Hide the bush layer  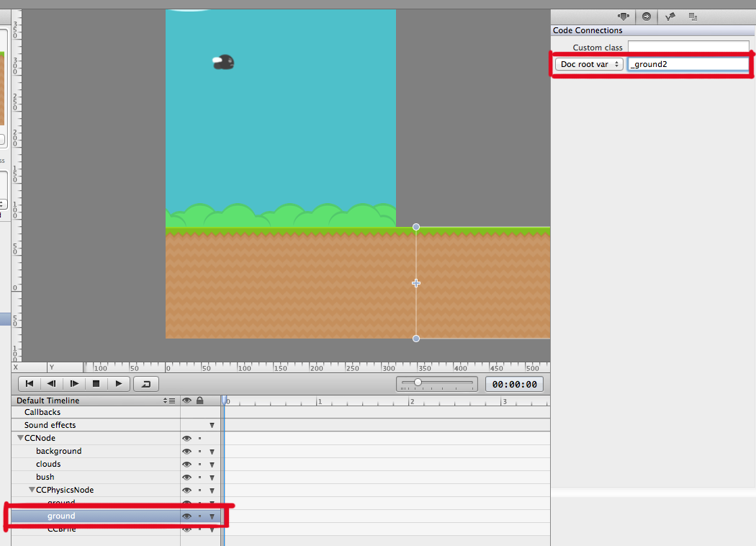coord(186,477)
